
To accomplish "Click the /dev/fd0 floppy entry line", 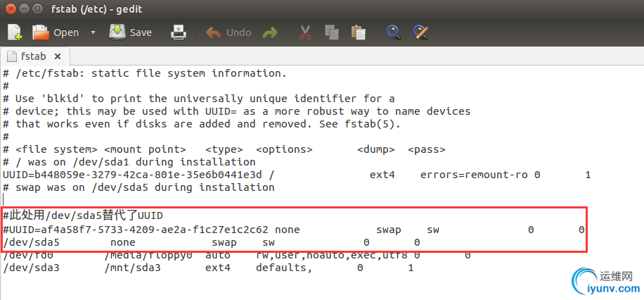I will (x=141, y=256).
